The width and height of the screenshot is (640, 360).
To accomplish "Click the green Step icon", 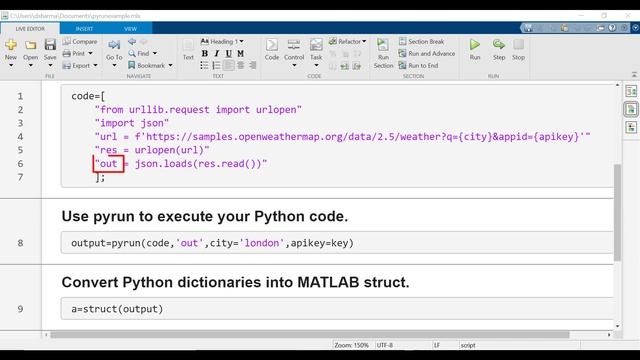I will coord(499,44).
